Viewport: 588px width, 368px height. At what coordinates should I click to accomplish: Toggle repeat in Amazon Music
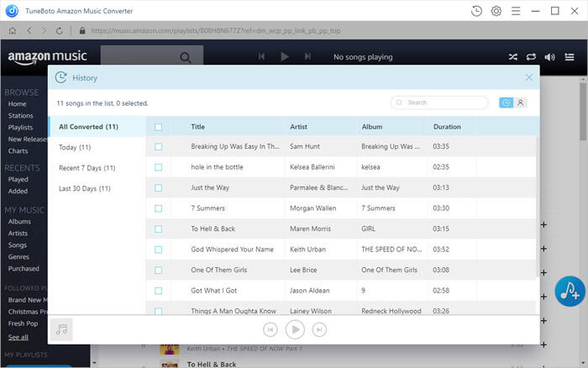531,57
